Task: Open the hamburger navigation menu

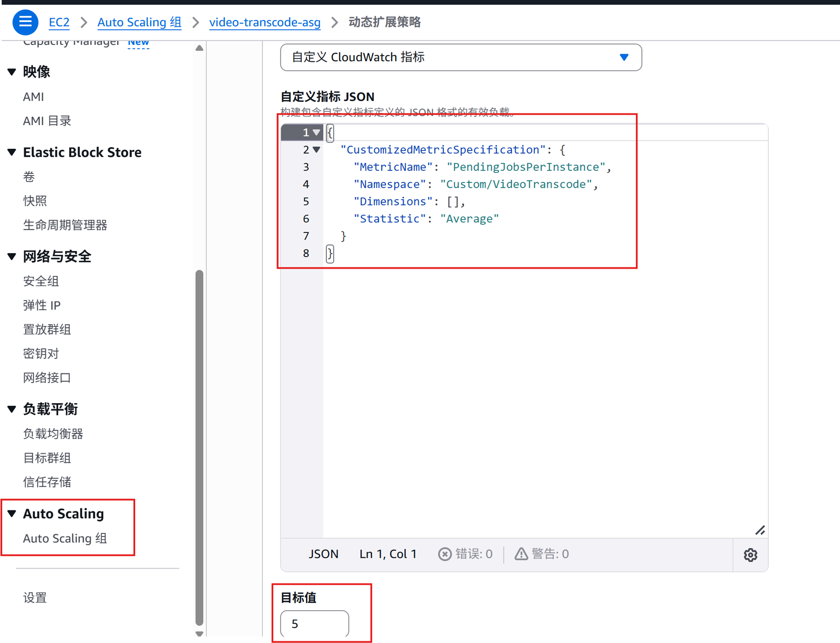Action: coord(25,22)
